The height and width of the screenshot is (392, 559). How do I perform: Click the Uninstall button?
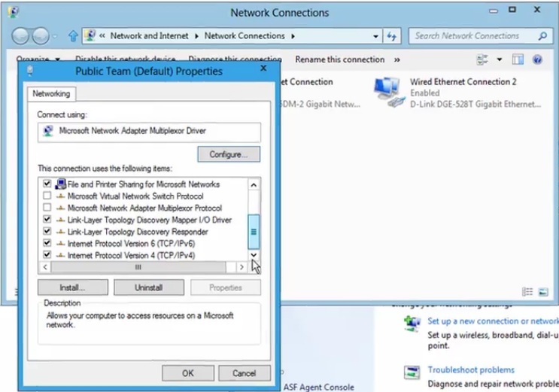point(149,287)
